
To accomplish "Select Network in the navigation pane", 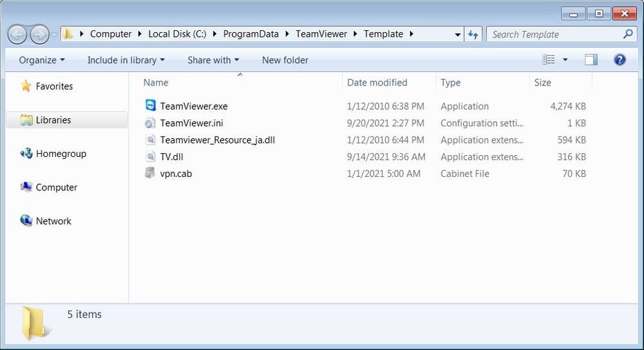I will pyautogui.click(x=54, y=221).
